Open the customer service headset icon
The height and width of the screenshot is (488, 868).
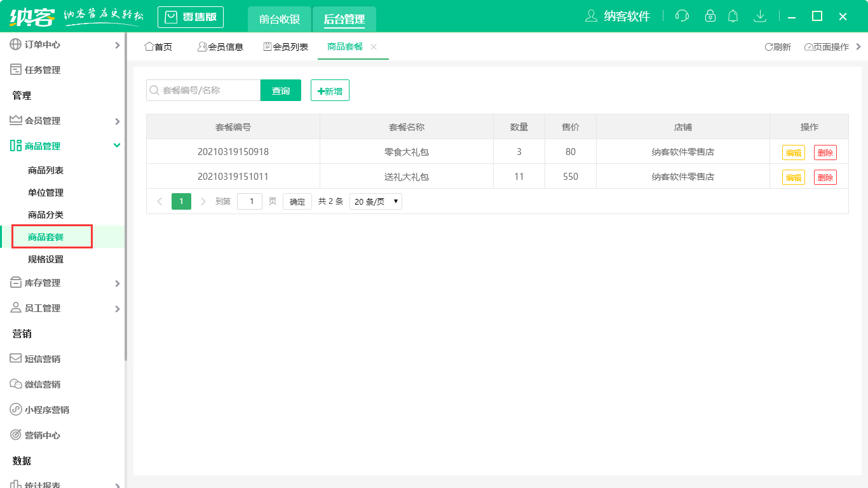[682, 16]
